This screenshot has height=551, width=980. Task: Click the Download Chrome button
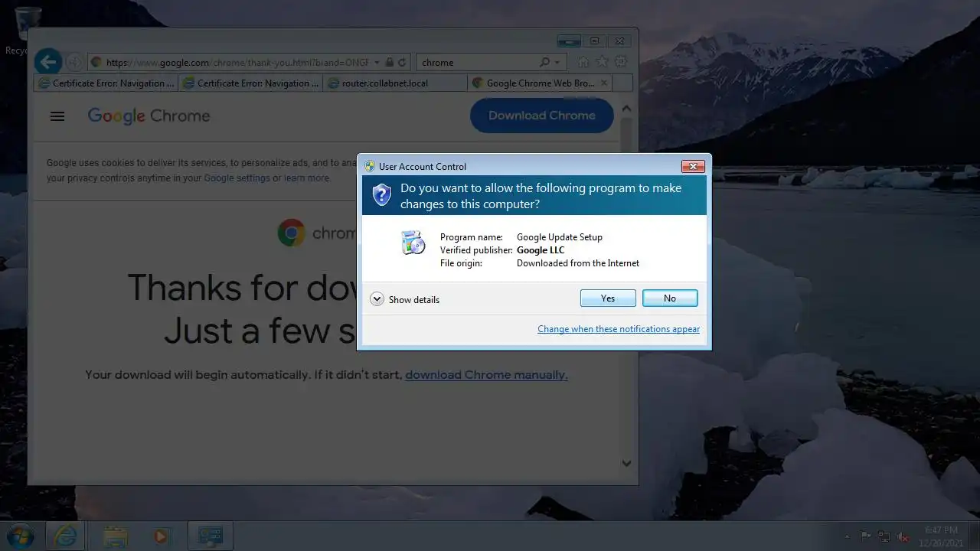(542, 116)
